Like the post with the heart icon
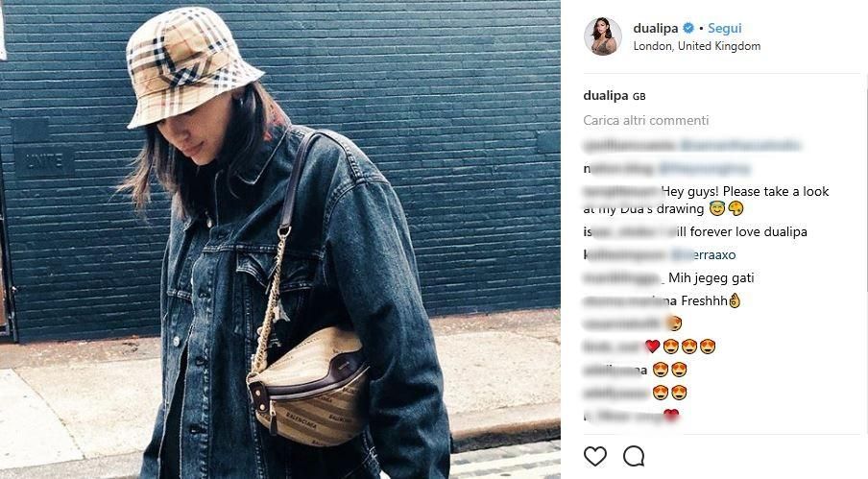The width and height of the screenshot is (868, 479). coord(595,456)
